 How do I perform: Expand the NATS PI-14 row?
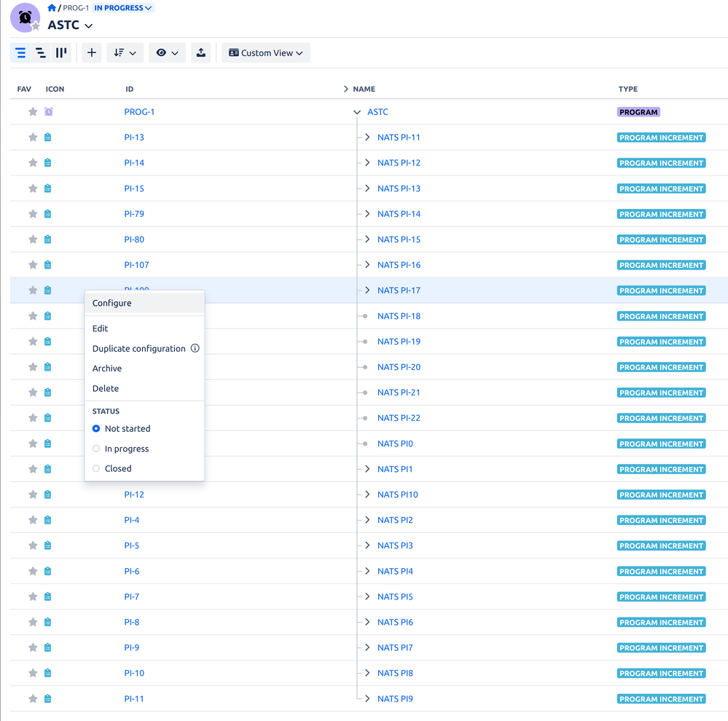(x=367, y=214)
